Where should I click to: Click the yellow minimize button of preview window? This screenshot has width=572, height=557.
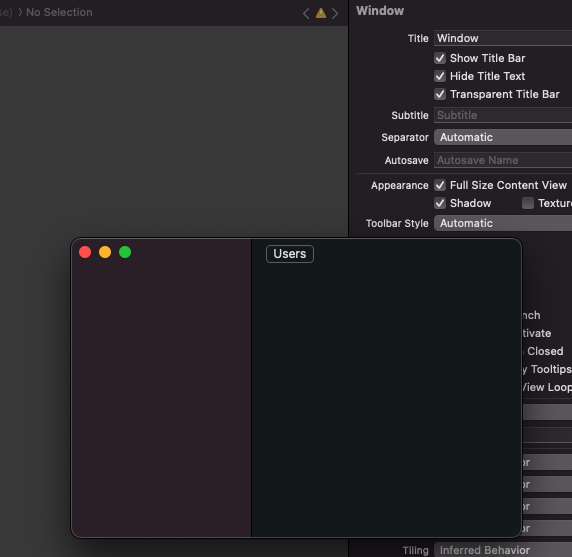click(105, 252)
